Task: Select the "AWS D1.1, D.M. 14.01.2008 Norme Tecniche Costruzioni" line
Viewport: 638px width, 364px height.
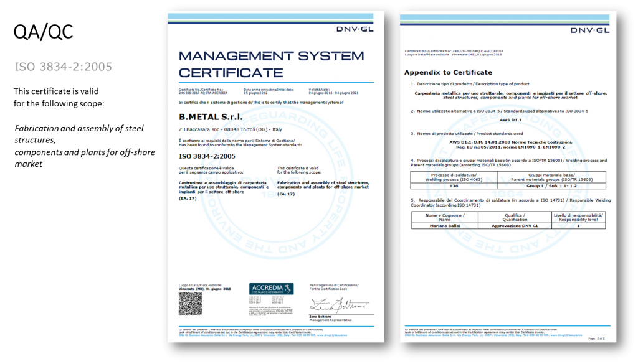Action: pos(511,142)
